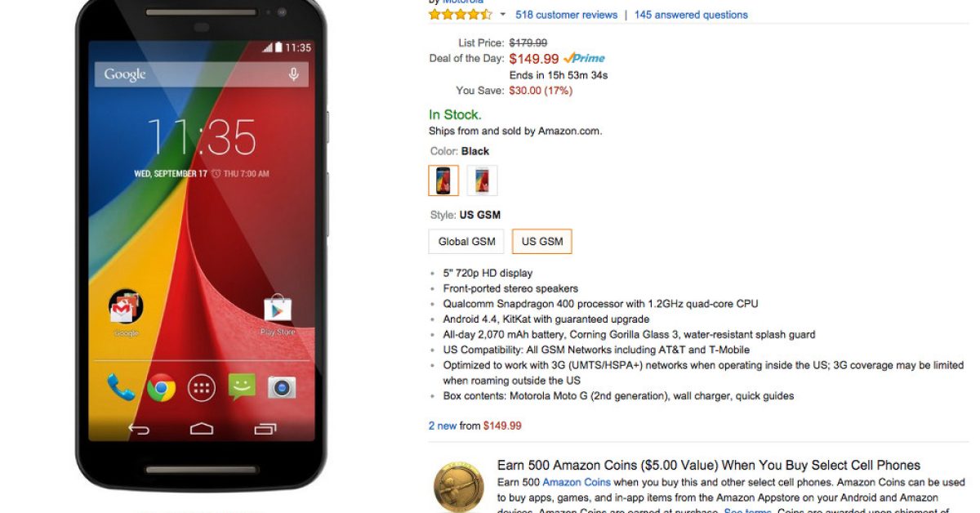Expand the star rating dropdown arrow
The width and height of the screenshot is (980, 513).
(x=503, y=15)
